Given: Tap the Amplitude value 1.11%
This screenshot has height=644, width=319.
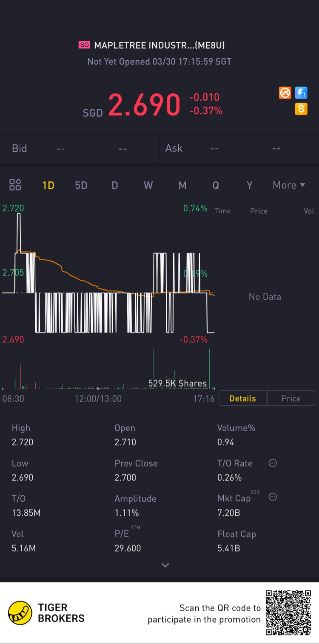Looking at the screenshot, I should 127,513.
